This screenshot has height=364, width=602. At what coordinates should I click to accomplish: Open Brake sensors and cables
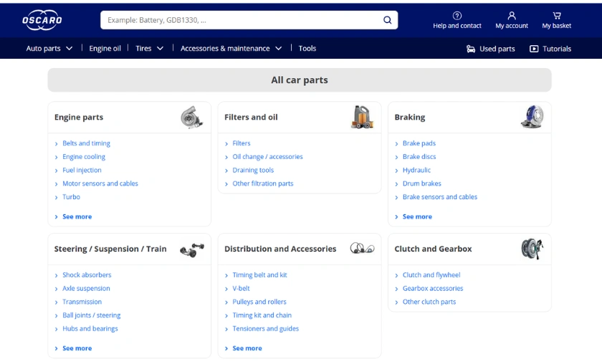[439, 197]
